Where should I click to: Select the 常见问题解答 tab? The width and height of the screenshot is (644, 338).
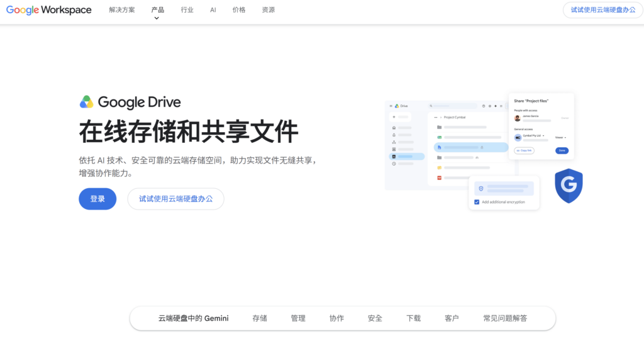[505, 318]
